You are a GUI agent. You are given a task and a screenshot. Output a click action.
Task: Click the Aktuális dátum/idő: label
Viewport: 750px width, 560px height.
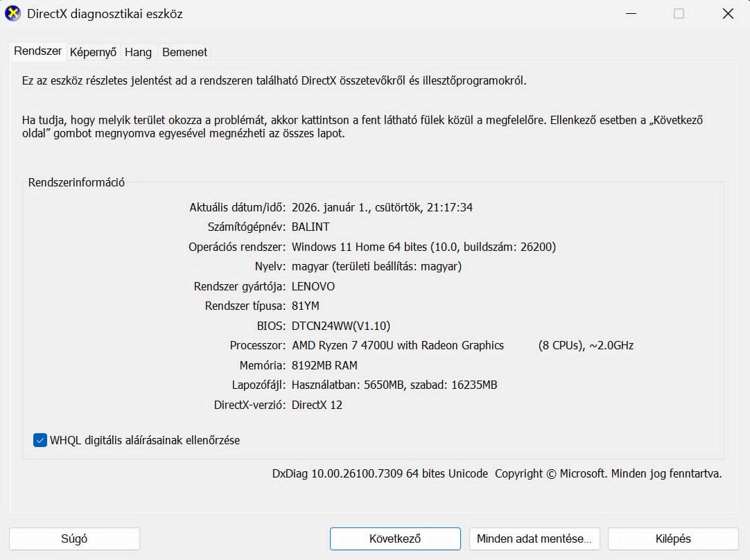pos(238,207)
